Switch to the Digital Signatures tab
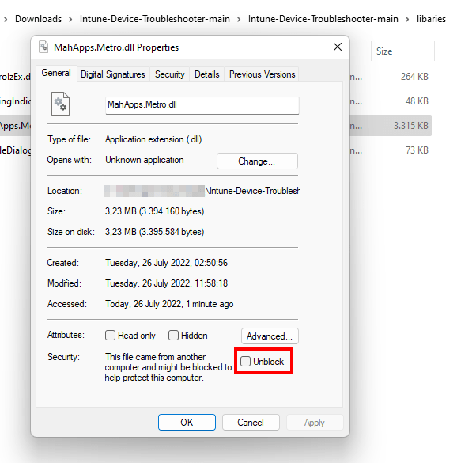This screenshot has width=476, height=463. (113, 74)
